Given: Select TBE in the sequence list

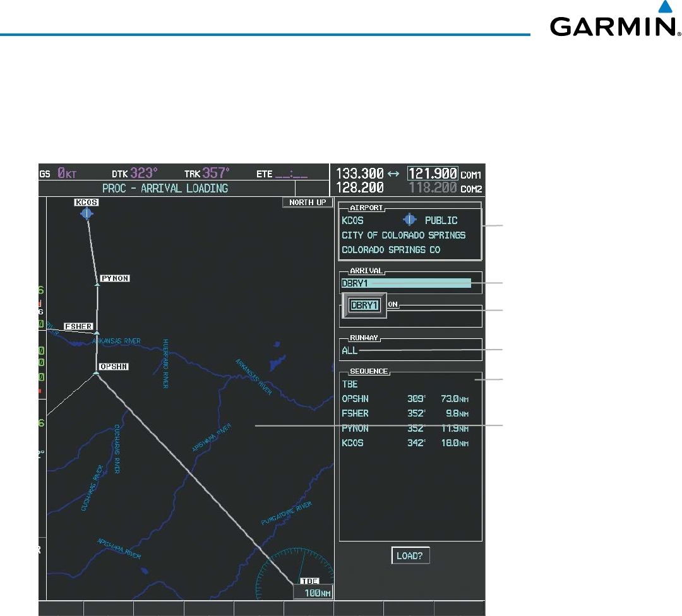Looking at the screenshot, I should [x=350, y=384].
